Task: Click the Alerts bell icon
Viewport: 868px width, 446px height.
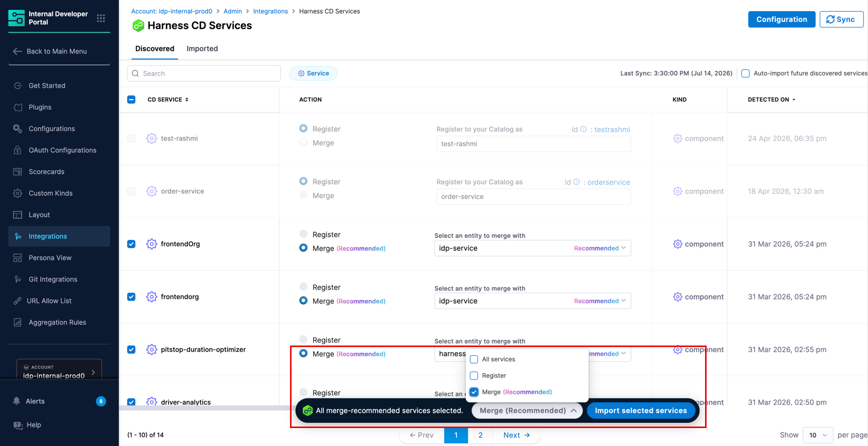Action: pyautogui.click(x=17, y=401)
